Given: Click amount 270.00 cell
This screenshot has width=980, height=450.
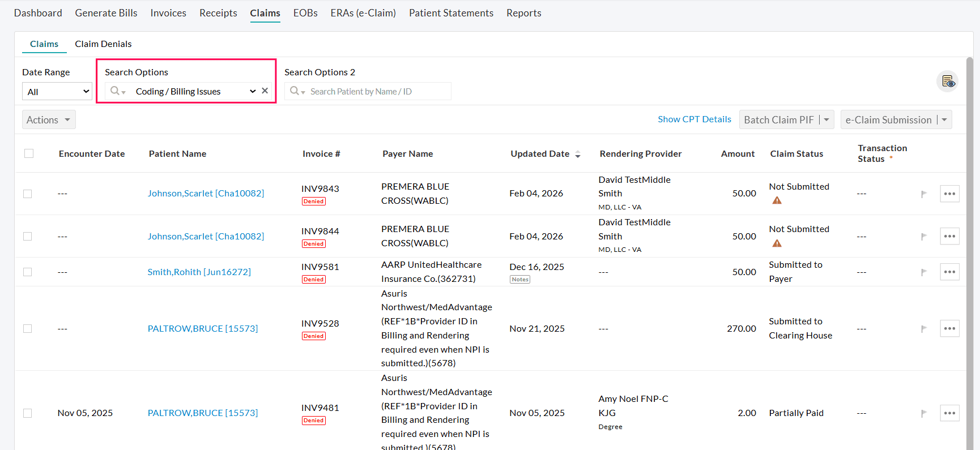Looking at the screenshot, I should [742, 328].
